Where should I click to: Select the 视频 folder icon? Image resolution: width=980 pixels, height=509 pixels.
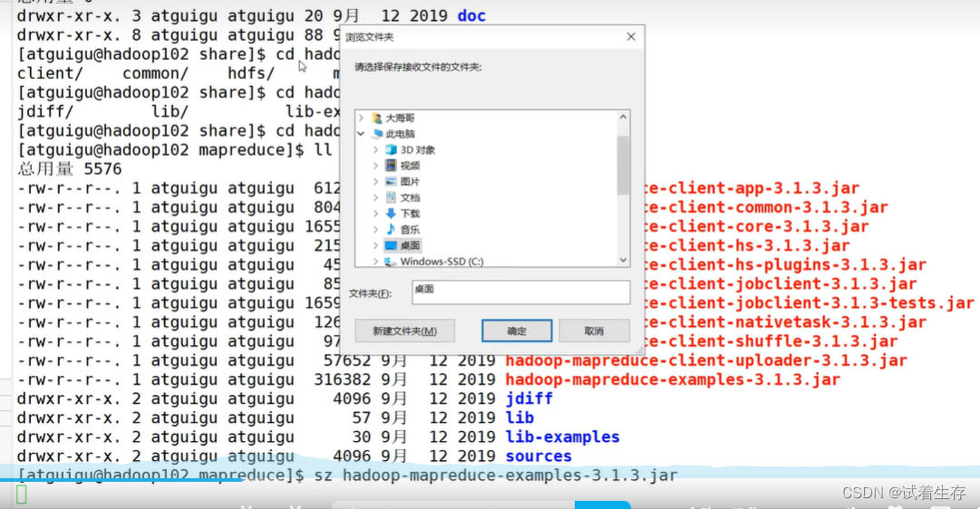[391, 166]
